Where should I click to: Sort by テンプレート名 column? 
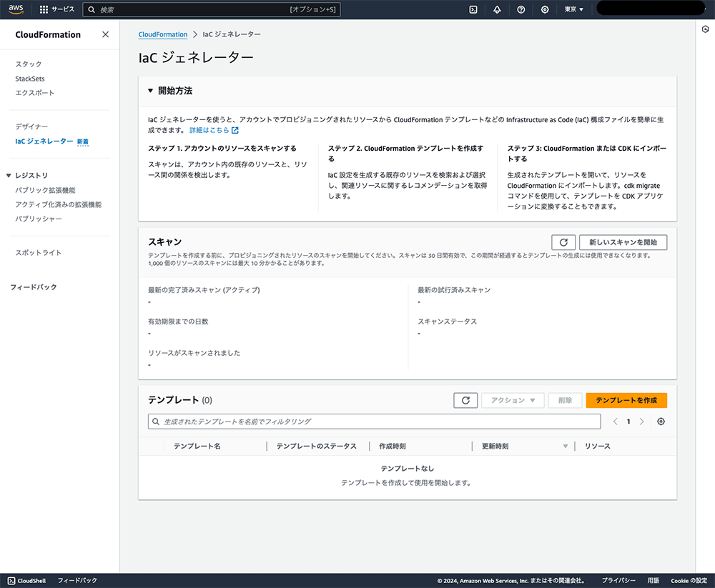pyautogui.click(x=197, y=447)
